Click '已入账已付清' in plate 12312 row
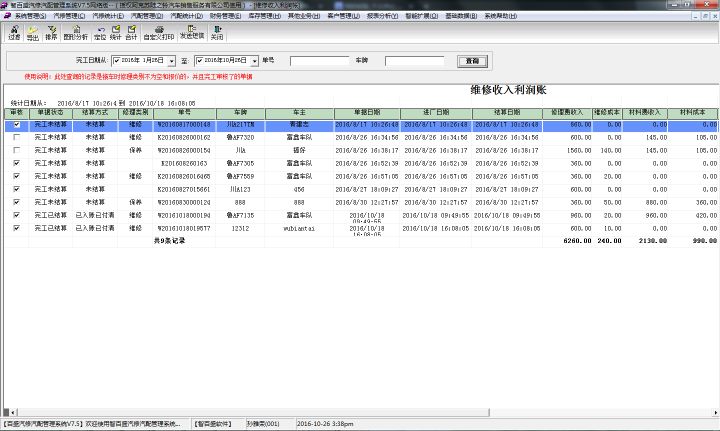 pos(95,229)
